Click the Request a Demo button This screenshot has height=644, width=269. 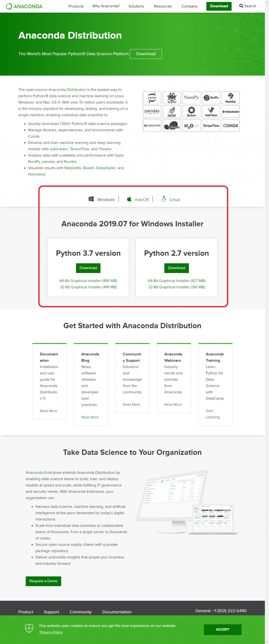(x=43, y=581)
